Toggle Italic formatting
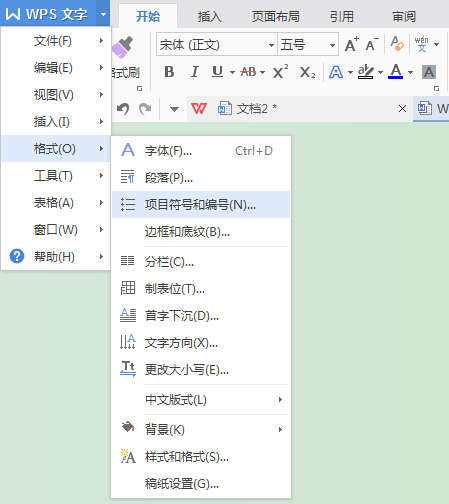The width and height of the screenshot is (449, 504). pyautogui.click(x=195, y=72)
